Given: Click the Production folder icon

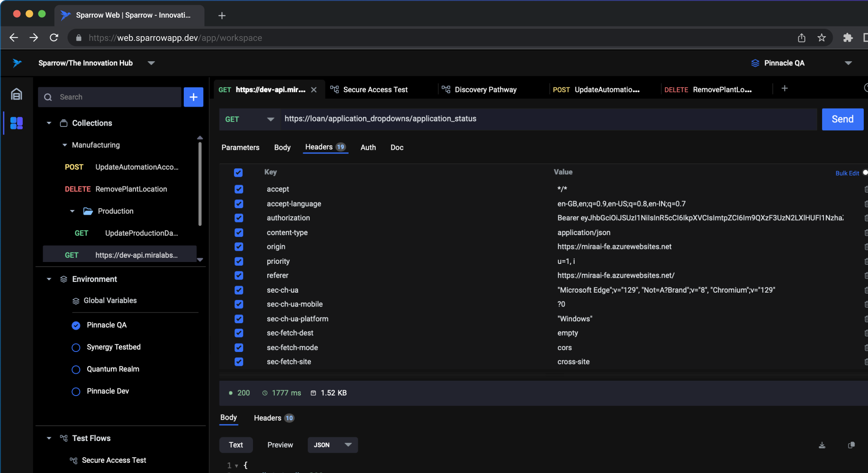Looking at the screenshot, I should click(x=88, y=211).
